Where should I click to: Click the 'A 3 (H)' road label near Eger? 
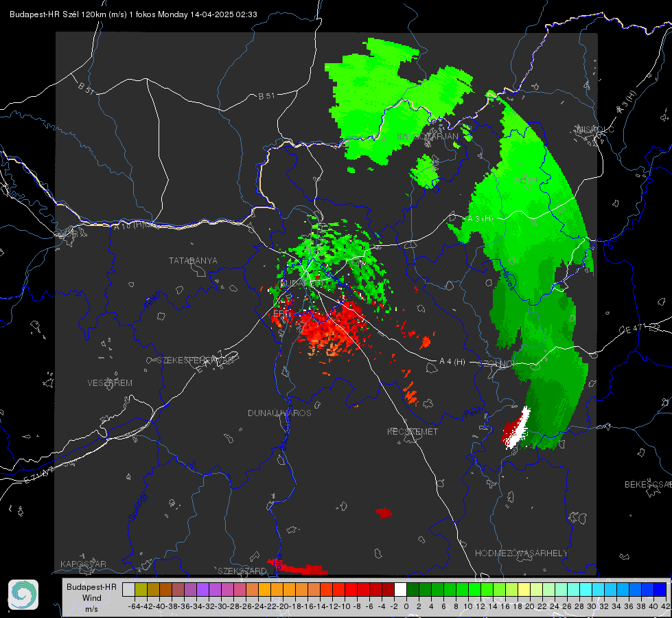click(x=480, y=219)
